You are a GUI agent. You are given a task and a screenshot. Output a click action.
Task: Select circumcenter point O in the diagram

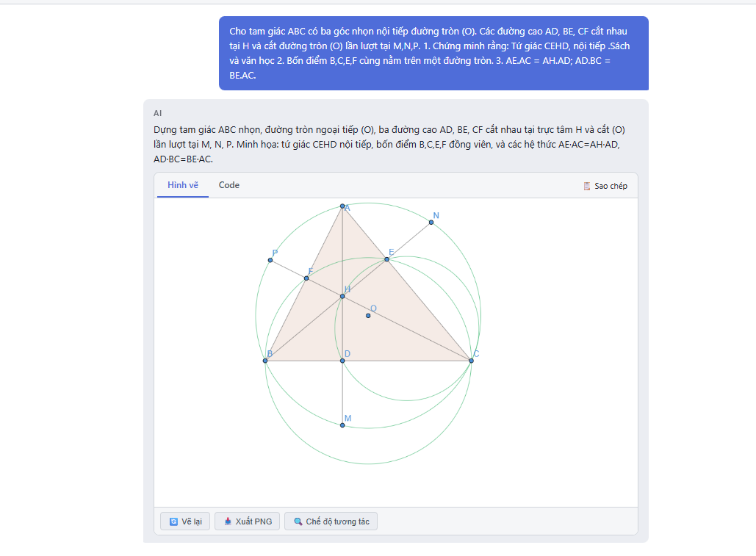click(367, 315)
